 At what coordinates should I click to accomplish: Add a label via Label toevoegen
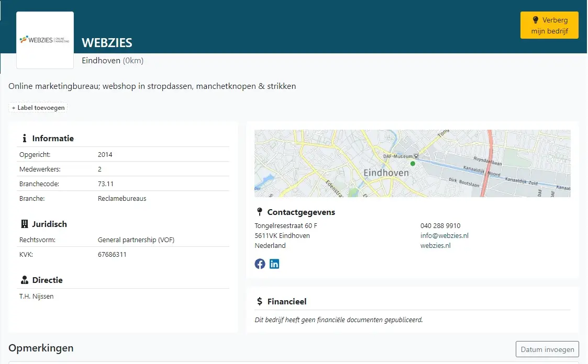38,108
